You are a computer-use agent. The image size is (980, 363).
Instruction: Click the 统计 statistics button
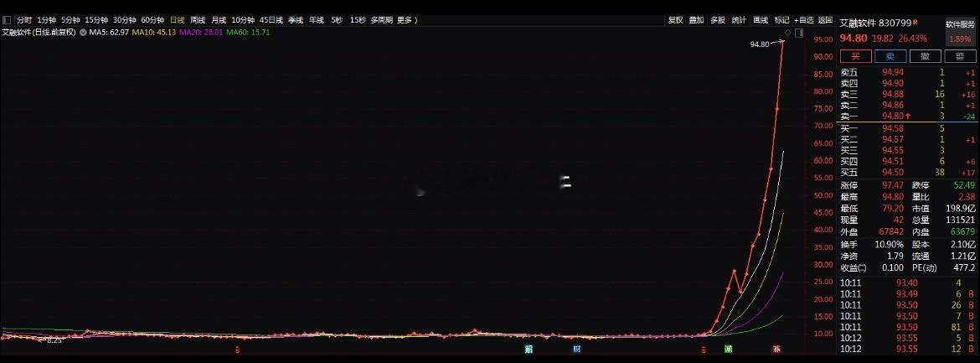click(x=739, y=20)
